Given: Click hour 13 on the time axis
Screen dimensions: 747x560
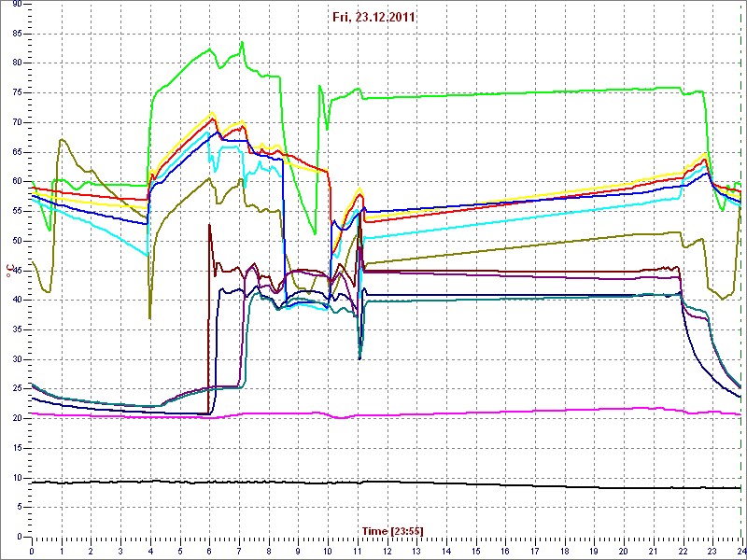Looking at the screenshot, I should point(416,550).
